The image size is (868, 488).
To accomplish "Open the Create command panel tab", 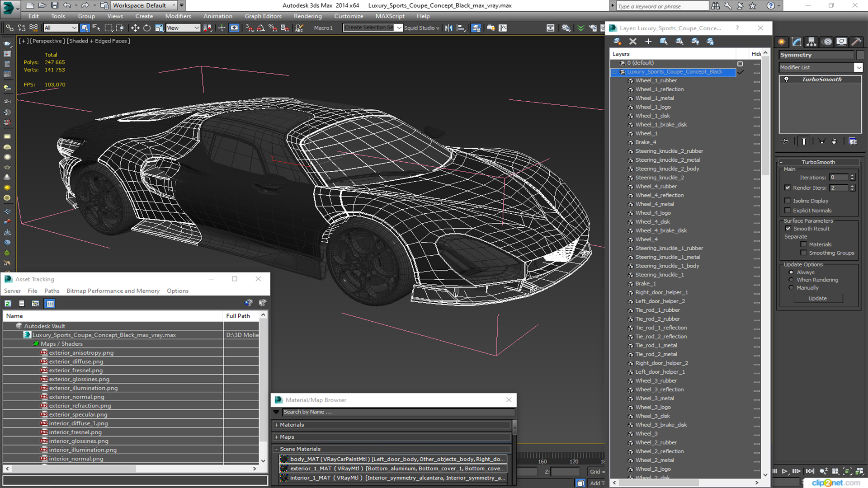I will tap(782, 42).
